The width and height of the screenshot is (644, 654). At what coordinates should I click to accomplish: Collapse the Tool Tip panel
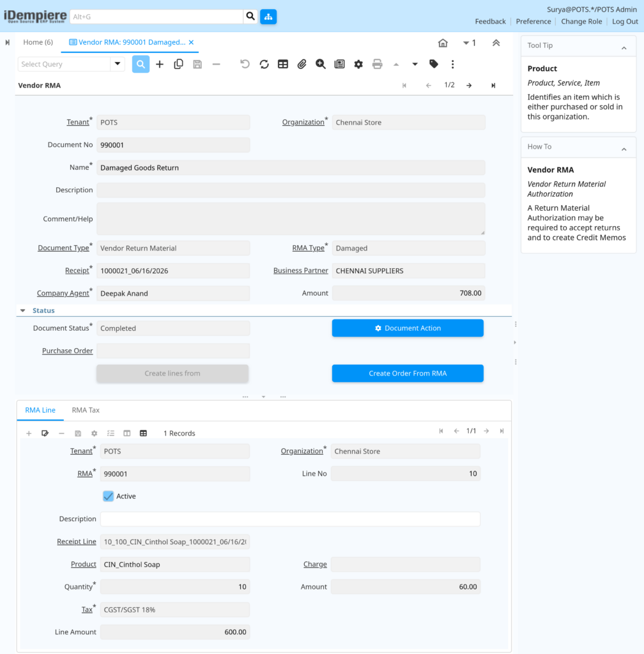pos(624,48)
